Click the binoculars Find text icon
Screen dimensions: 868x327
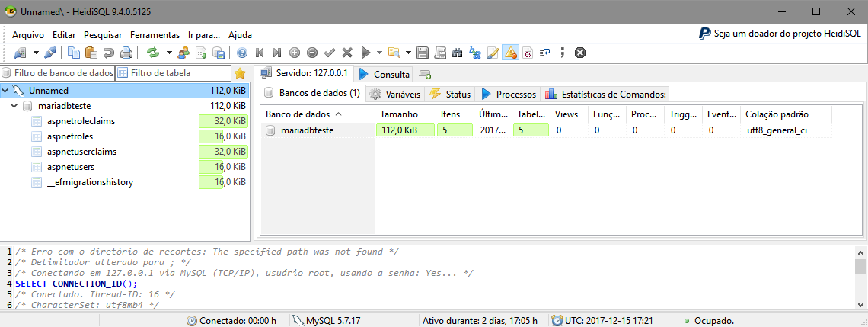click(x=458, y=53)
